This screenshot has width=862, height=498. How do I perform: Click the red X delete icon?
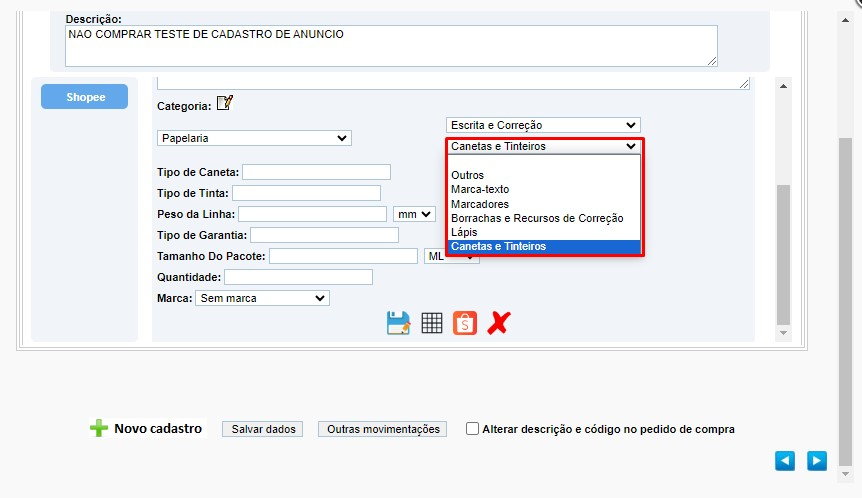point(499,323)
